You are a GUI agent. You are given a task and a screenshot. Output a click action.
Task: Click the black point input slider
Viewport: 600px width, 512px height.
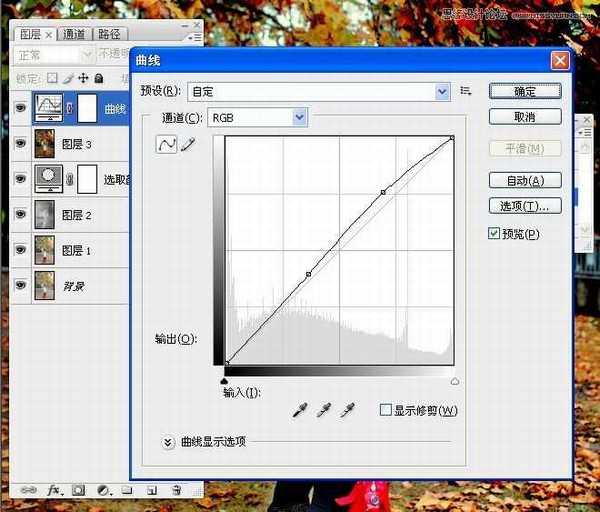tap(225, 381)
